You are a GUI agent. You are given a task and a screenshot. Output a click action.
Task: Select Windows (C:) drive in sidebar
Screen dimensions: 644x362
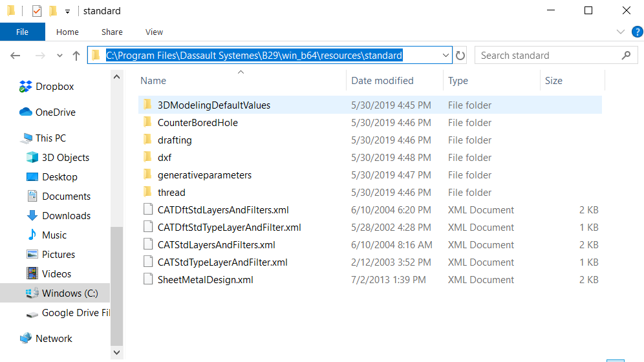click(55, 293)
